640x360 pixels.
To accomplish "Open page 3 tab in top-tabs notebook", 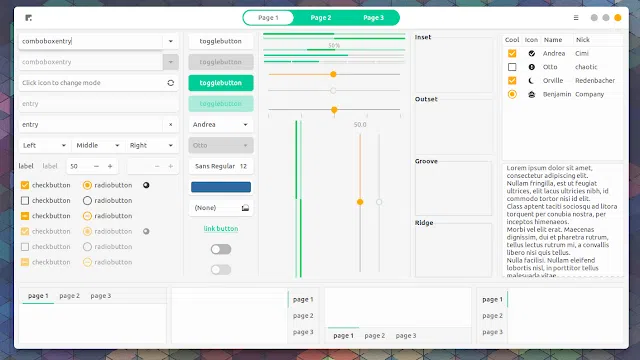I will pyautogui.click(x=101, y=296).
